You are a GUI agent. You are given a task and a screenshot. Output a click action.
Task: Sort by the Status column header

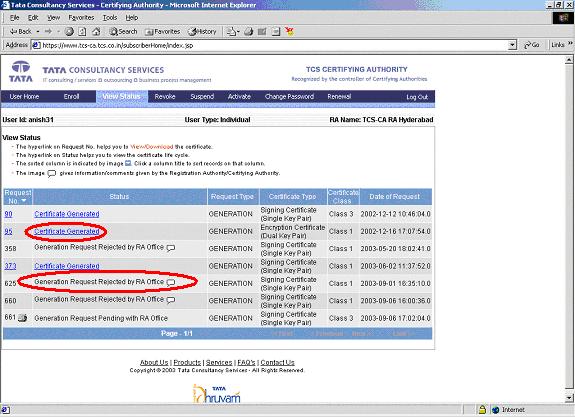click(120, 197)
